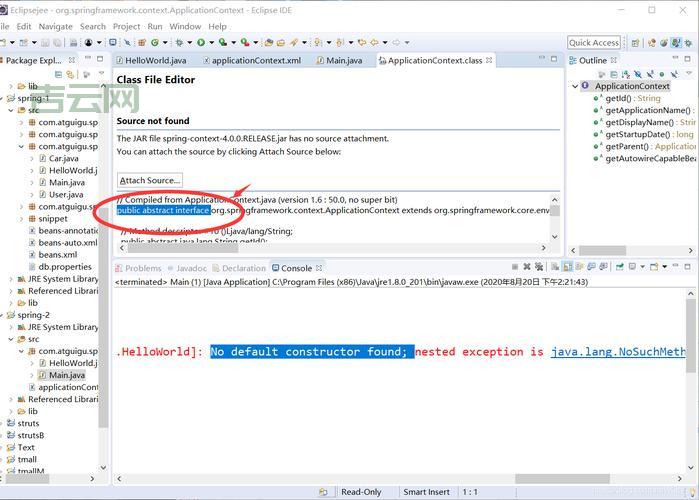Toggle Pin Console icon
The image size is (699, 500).
coord(620,266)
